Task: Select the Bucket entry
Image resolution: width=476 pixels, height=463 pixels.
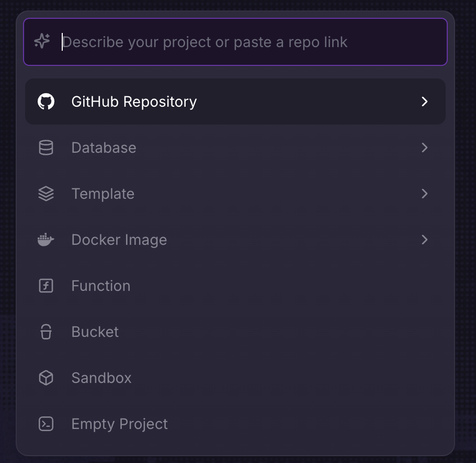Action: click(x=235, y=332)
